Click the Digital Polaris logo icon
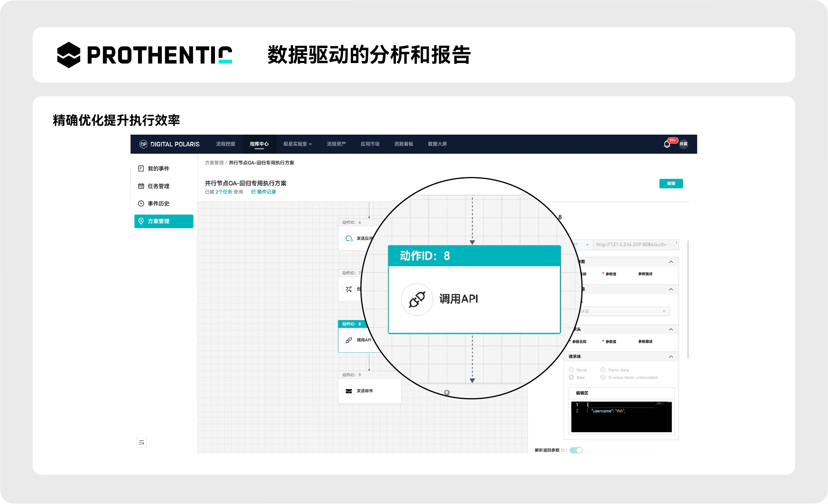The image size is (828, 504). click(x=143, y=144)
